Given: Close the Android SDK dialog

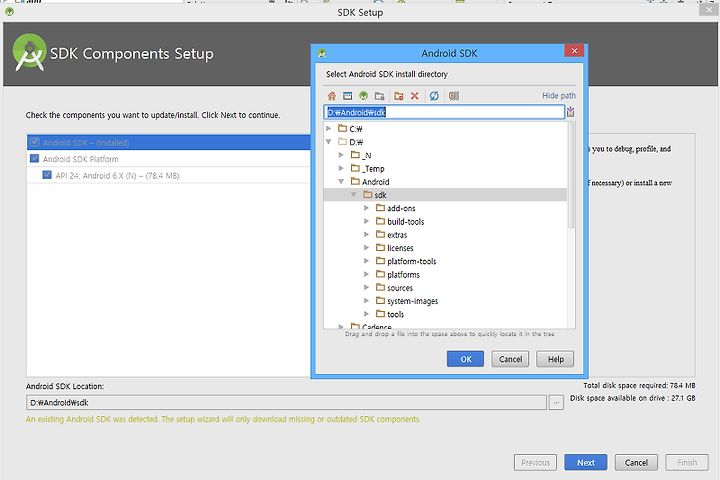Looking at the screenshot, I should (x=574, y=51).
